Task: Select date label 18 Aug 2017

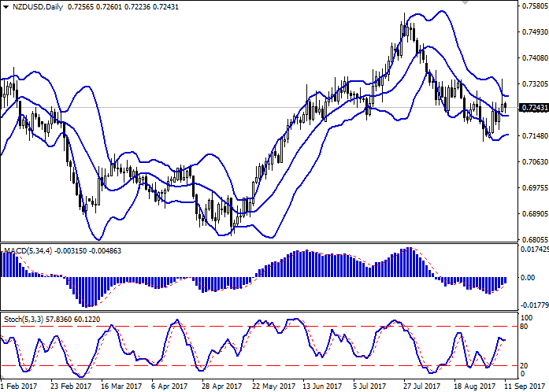Action: (475, 386)
